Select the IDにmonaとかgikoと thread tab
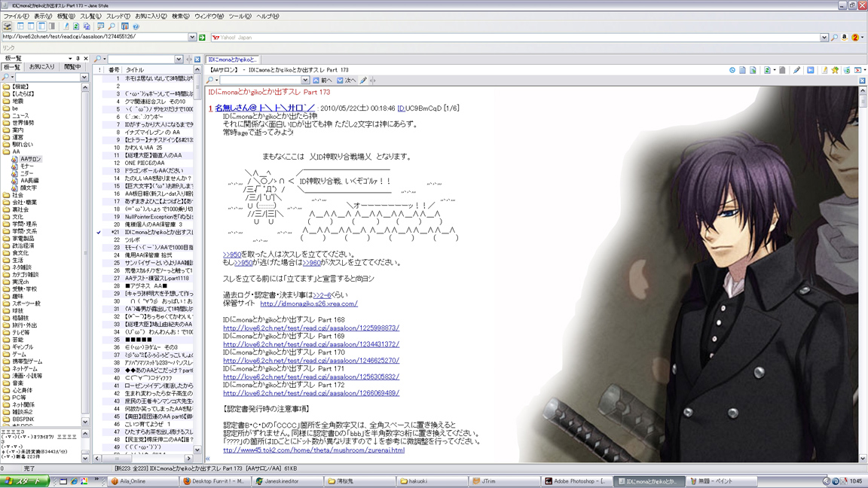The height and width of the screenshot is (488, 868). tap(233, 59)
